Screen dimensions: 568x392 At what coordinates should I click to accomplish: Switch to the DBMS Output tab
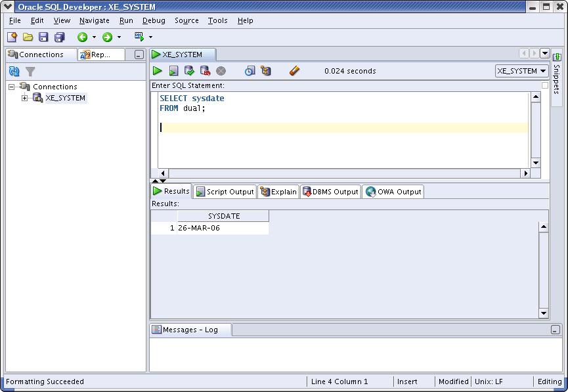tap(330, 192)
